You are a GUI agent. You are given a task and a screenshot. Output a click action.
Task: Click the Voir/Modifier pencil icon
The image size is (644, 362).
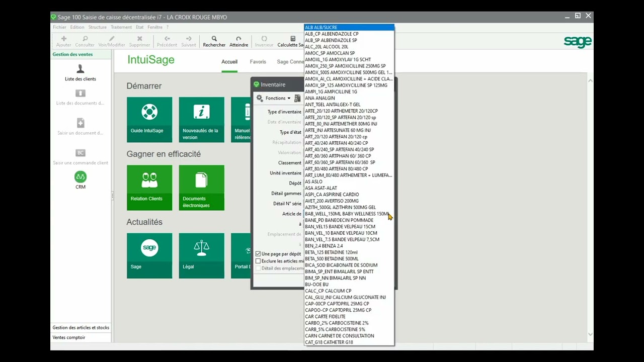coord(112,39)
